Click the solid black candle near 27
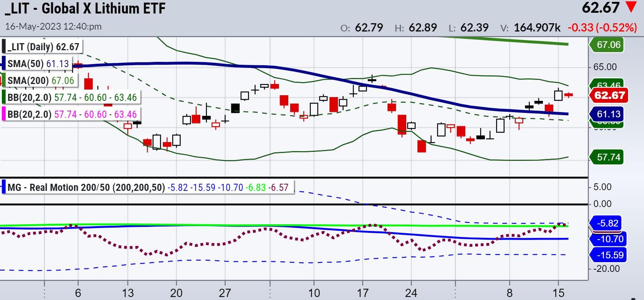Viewport: 644px width, 300px height. (x=235, y=108)
